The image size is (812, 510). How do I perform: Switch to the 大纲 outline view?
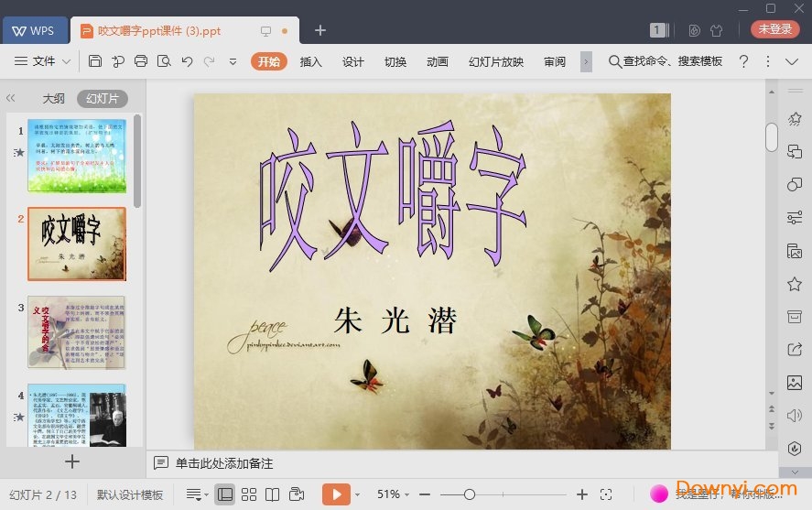53,98
